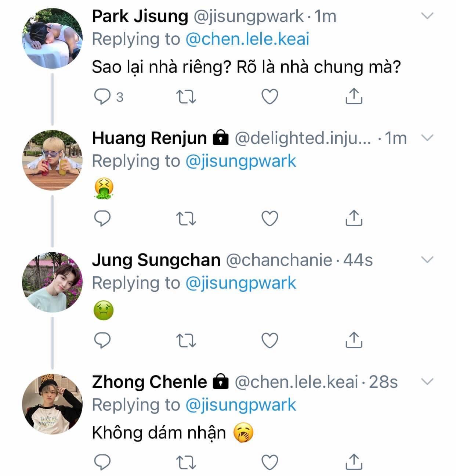Retweet Park Jisung's tweet

click(x=186, y=97)
